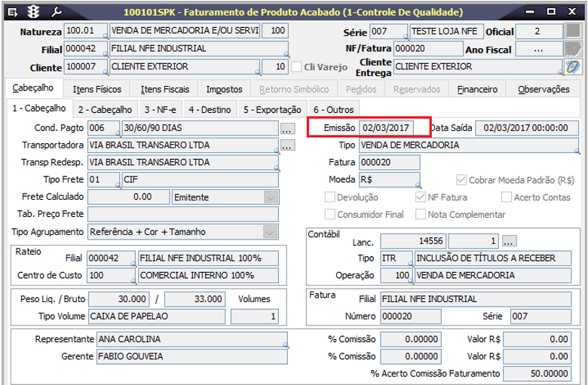Click the Lanc. field showing 14556
The image size is (588, 385).
[x=413, y=241]
